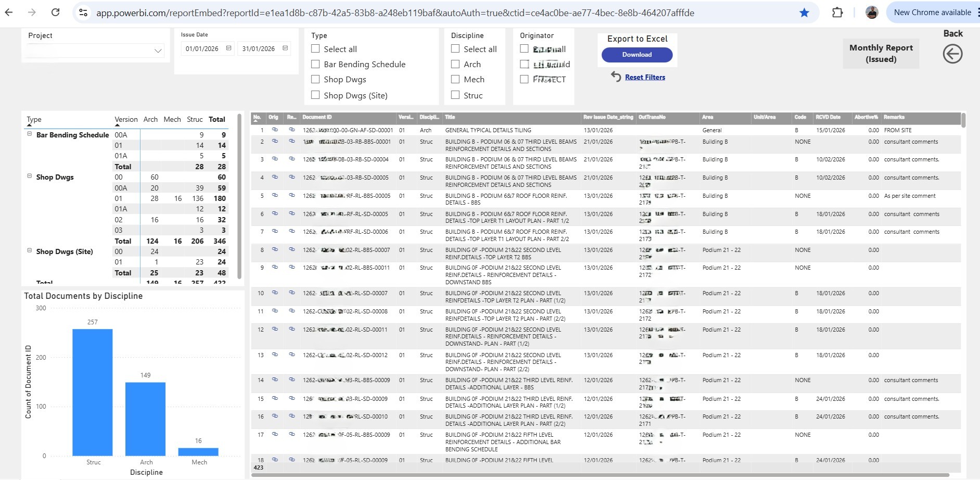This screenshot has width=980, height=480.
Task: Open the Project dropdown
Action: coord(158,50)
